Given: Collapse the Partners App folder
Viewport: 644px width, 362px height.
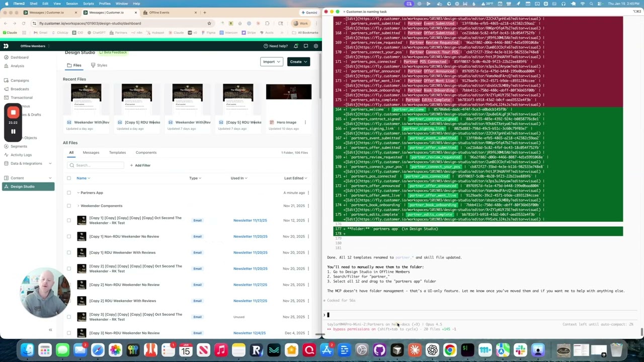Looking at the screenshot, I should (x=78, y=193).
